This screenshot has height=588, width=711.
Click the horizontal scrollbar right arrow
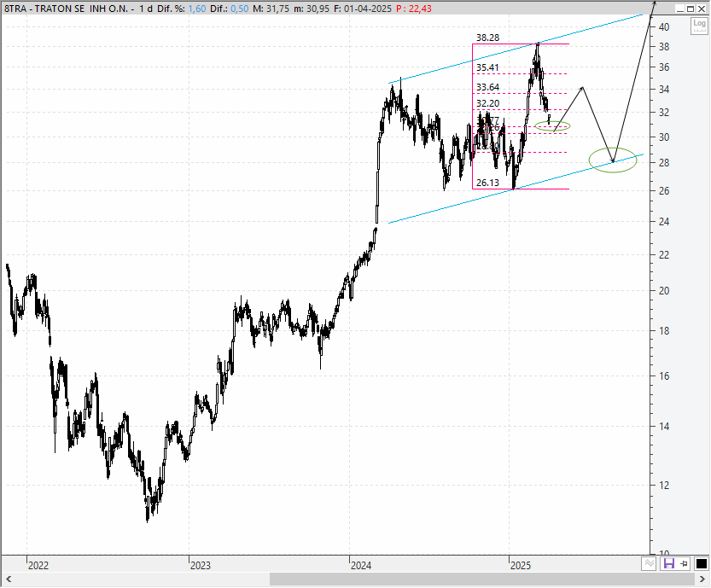point(703,579)
